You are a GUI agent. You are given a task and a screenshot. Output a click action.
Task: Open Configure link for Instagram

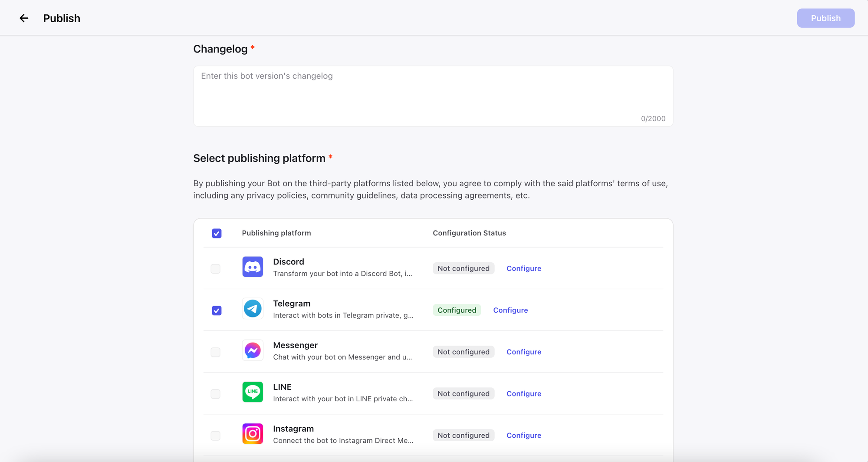[x=524, y=435]
